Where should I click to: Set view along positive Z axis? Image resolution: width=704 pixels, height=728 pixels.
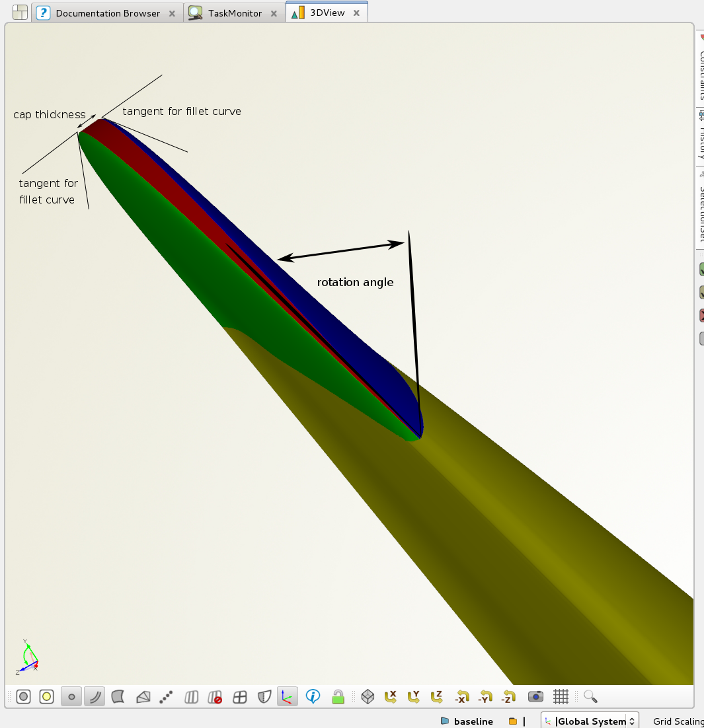click(436, 696)
